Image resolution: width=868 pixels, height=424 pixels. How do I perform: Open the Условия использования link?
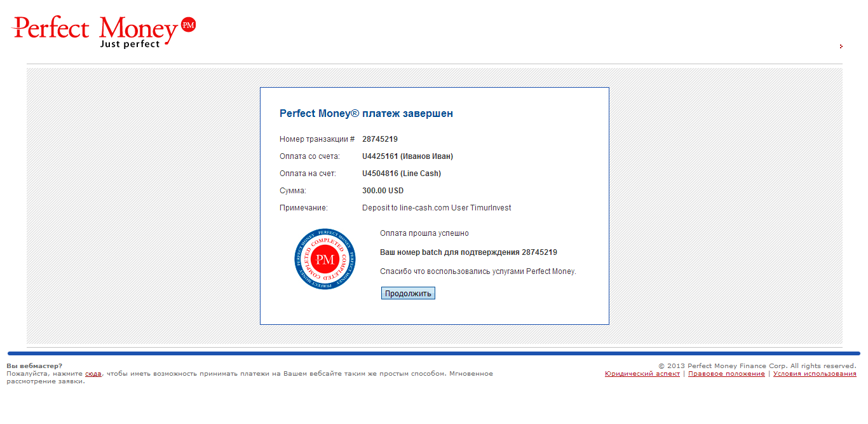(x=814, y=374)
